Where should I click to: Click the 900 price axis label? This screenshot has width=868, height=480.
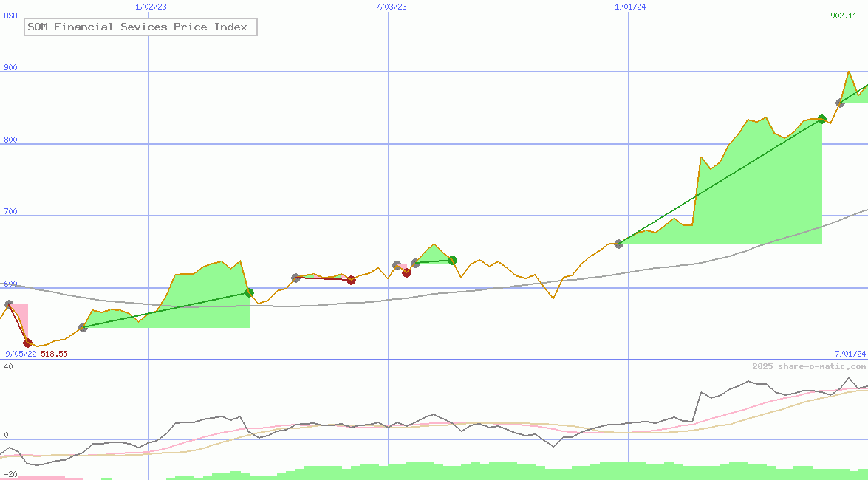click(10, 67)
